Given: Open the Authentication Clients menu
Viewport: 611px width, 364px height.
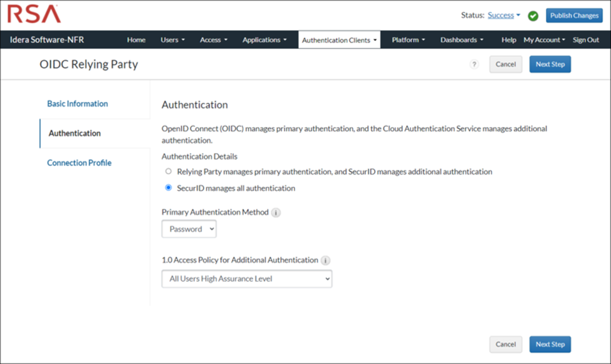Looking at the screenshot, I should (339, 40).
